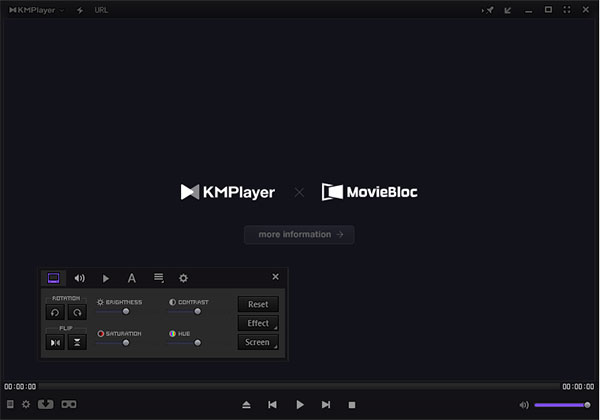The image size is (600, 420).
Task: Open the URL input option
Action: tap(101, 10)
